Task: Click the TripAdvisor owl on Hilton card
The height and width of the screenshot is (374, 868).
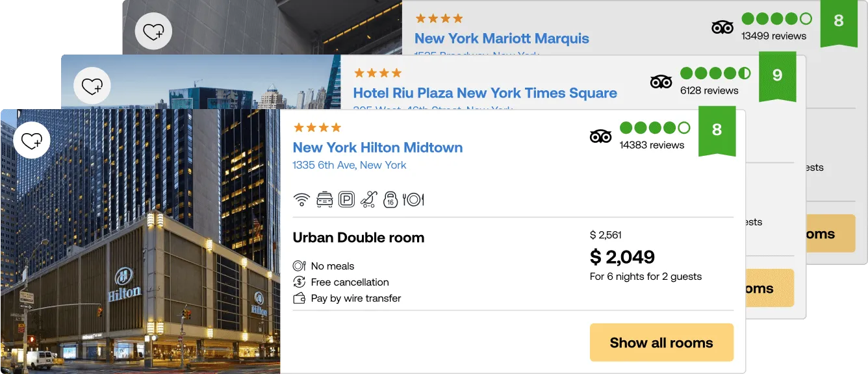Action: click(x=601, y=136)
